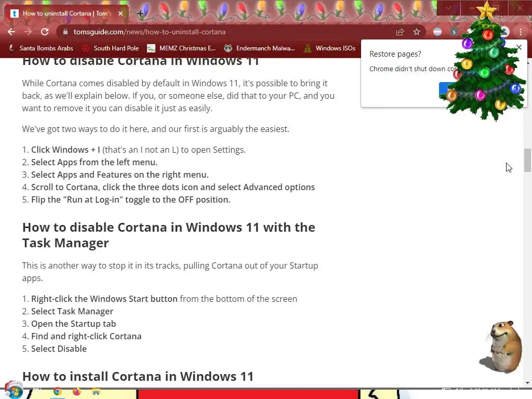Bookmark this tab with the star icon
The height and width of the screenshot is (399, 532).
click(417, 32)
